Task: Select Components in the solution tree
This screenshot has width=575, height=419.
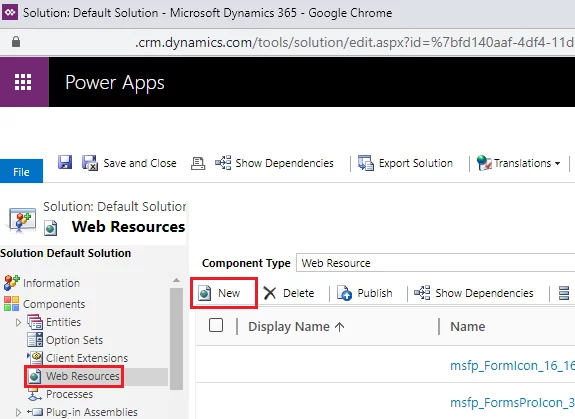Action: (x=54, y=304)
